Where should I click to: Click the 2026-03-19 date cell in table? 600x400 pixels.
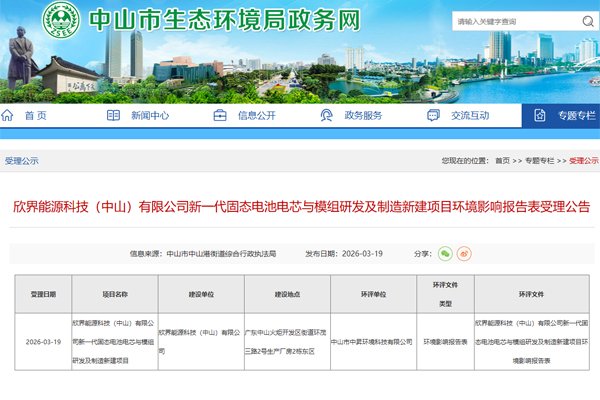(43, 342)
